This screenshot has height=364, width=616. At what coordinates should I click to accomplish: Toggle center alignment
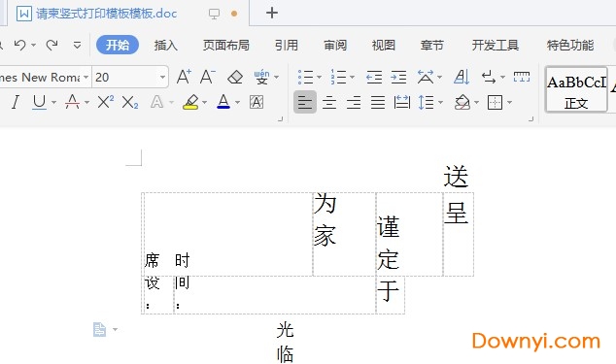[x=329, y=103]
